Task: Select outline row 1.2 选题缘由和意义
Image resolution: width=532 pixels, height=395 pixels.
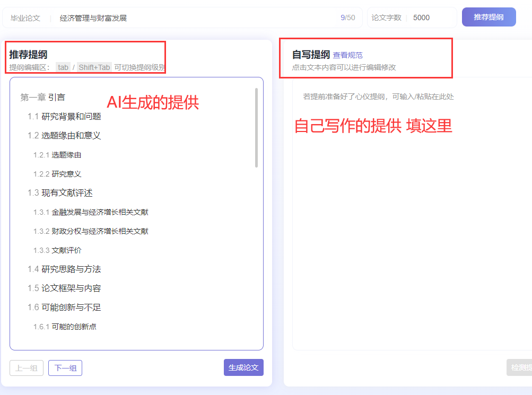Action: pyautogui.click(x=65, y=136)
